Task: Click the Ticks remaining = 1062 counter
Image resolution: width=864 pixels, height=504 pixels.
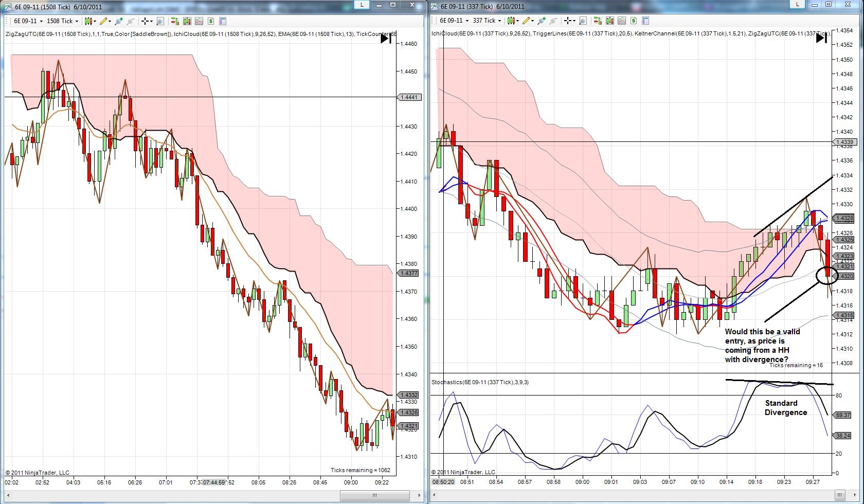Action: coord(361,470)
